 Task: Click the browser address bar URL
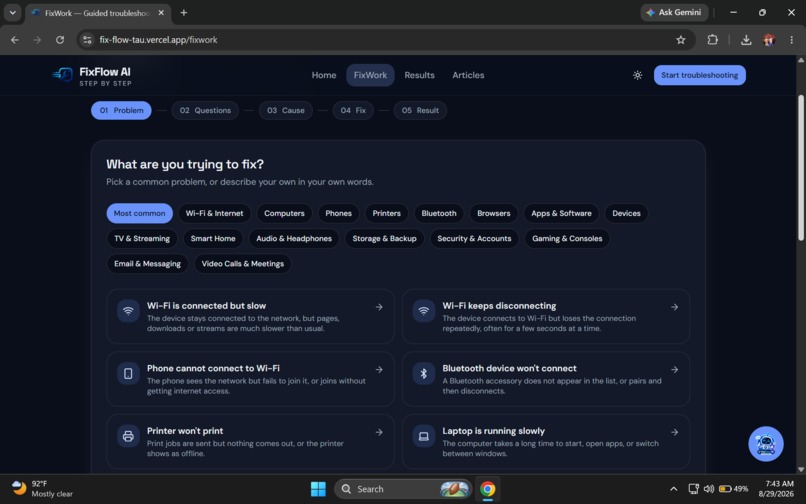coord(158,40)
